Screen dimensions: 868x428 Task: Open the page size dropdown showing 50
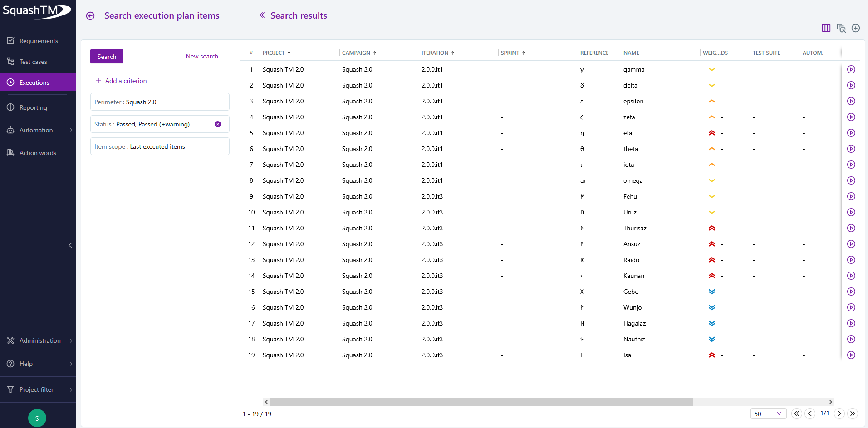(768, 413)
